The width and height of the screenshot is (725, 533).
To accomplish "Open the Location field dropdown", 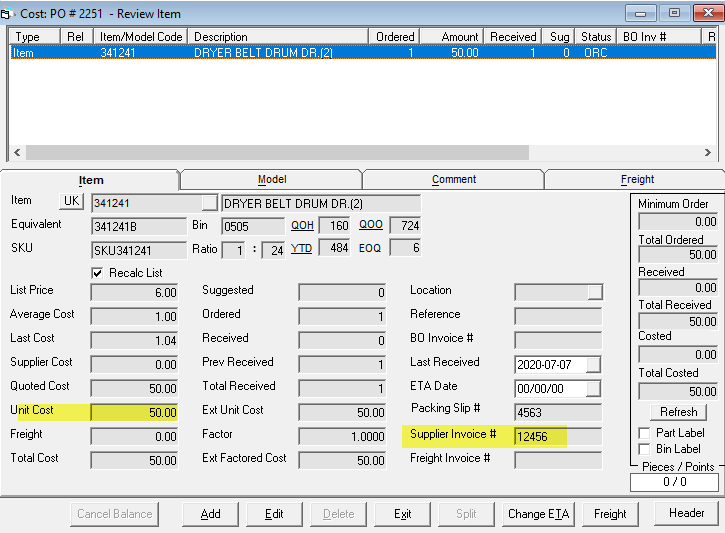I will 595,292.
